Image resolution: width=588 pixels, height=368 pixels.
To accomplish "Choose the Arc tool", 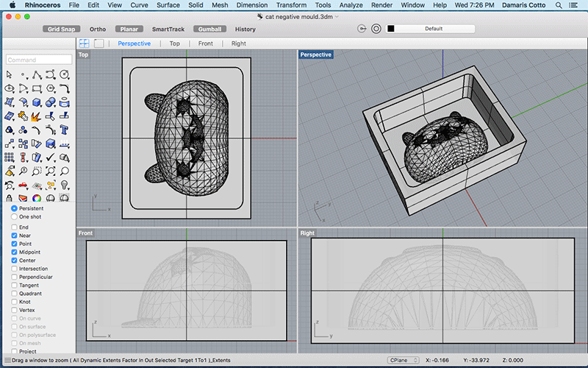I will click(x=24, y=88).
